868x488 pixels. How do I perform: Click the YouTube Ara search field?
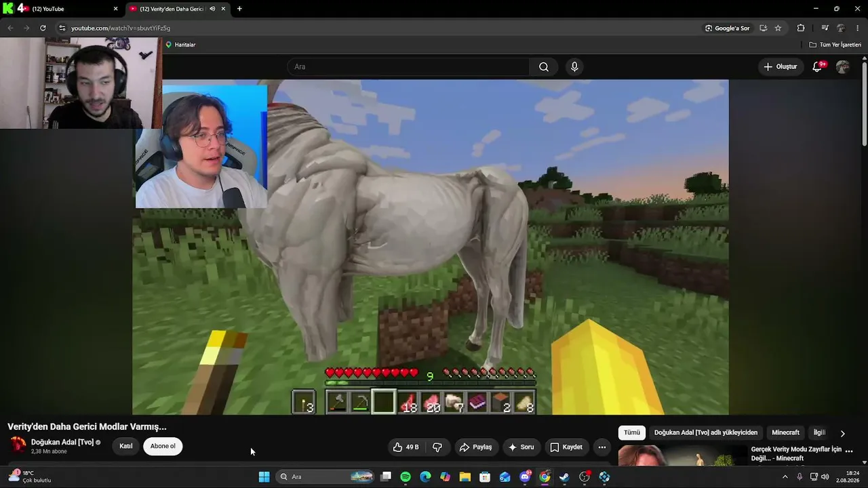click(x=409, y=66)
